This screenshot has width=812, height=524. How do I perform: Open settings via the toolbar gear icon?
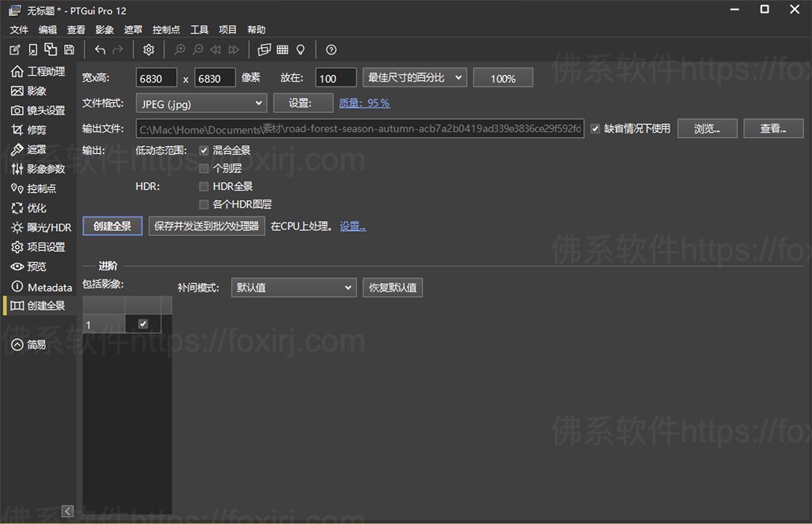pyautogui.click(x=149, y=49)
